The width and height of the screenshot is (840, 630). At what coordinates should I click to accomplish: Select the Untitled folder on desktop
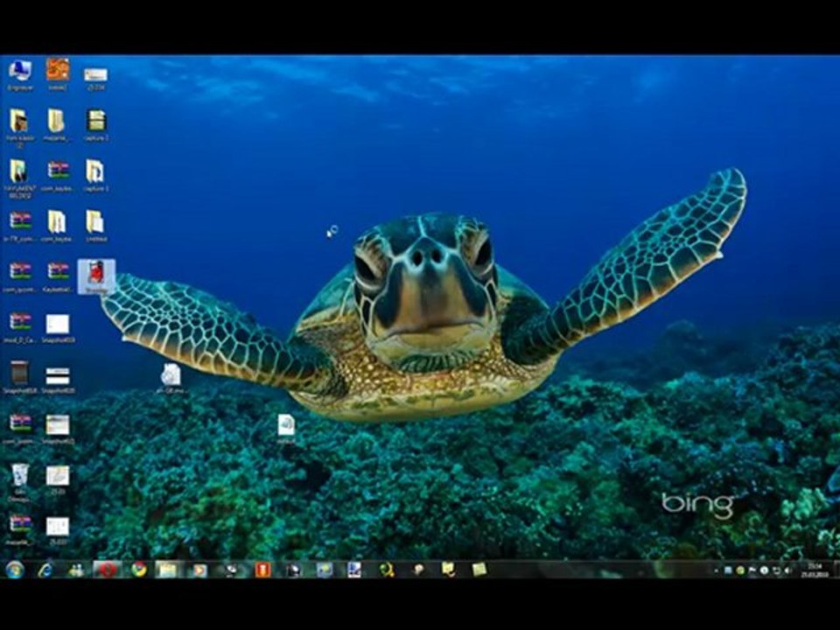[96, 227]
